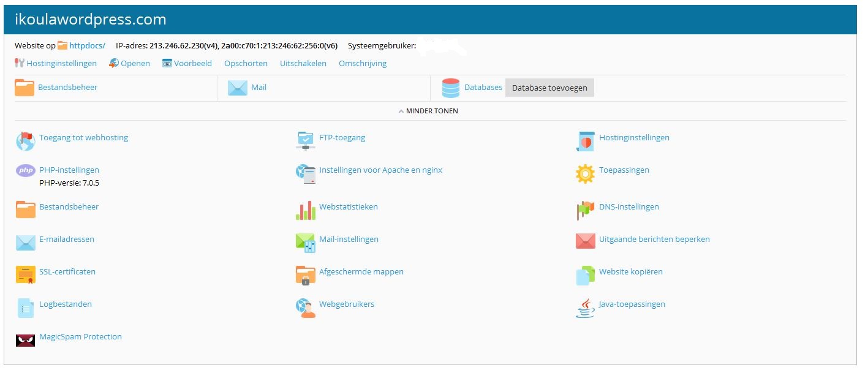Click the Java-toepassingen coffee cup icon

click(x=585, y=308)
